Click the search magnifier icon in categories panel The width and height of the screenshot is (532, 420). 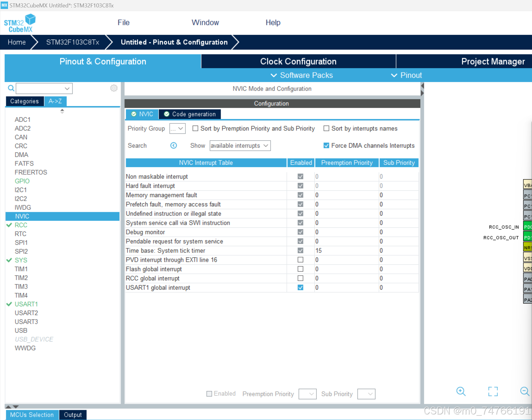pos(11,89)
